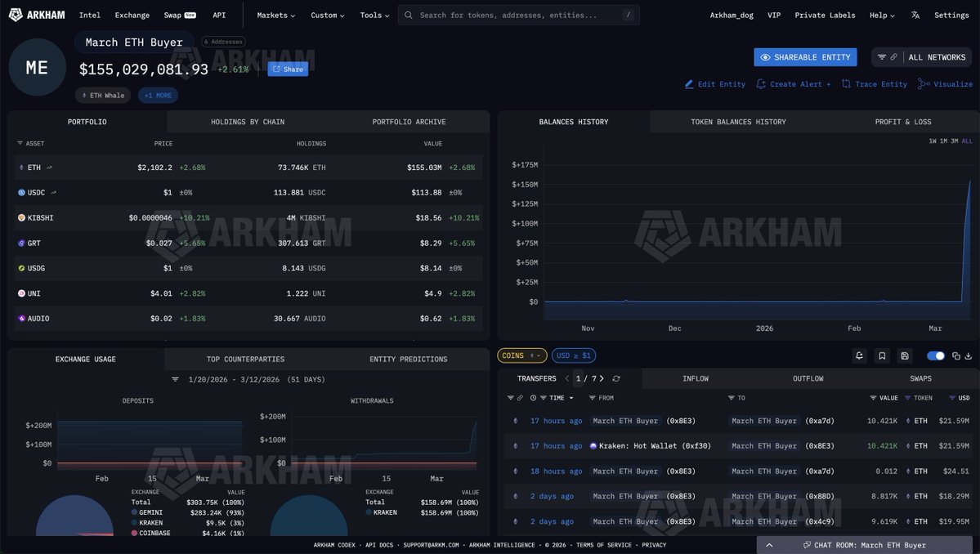Click the USDC chart icon in portfolio
The width and height of the screenshot is (980, 554).
coord(54,192)
